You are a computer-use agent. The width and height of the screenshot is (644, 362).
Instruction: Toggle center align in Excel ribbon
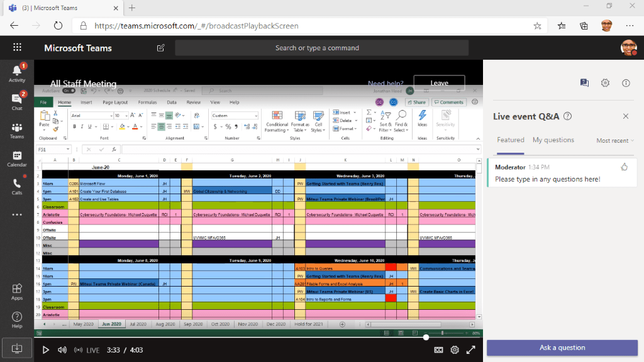[x=161, y=127]
